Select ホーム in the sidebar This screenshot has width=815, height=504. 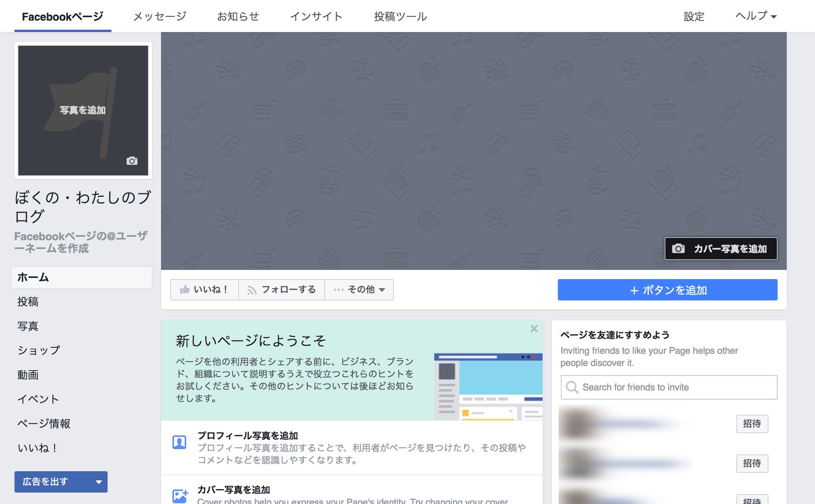pos(82,277)
